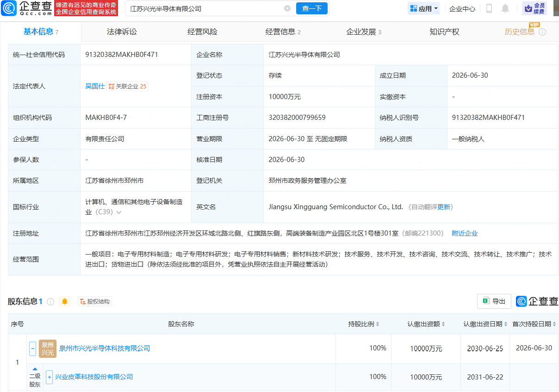Open the 知识产权 tab
The width and height of the screenshot is (559, 392).
click(444, 31)
